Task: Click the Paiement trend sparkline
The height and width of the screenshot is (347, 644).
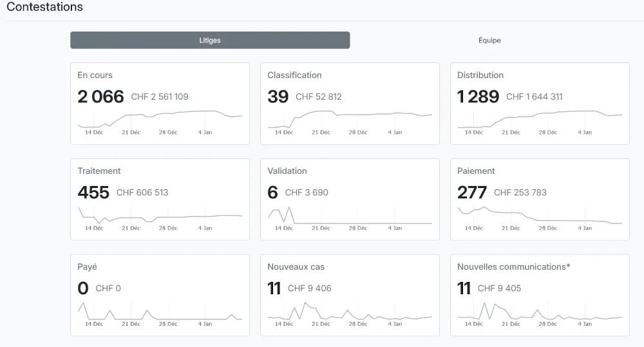Action: point(540,215)
